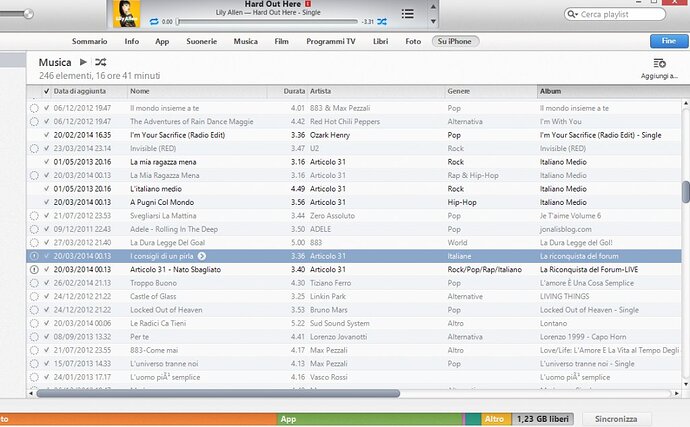Open the Up Next list icon

pyautogui.click(x=407, y=14)
